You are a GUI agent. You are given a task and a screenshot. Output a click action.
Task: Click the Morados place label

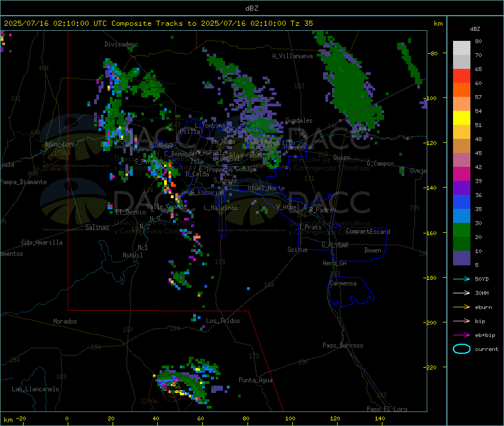(65, 321)
